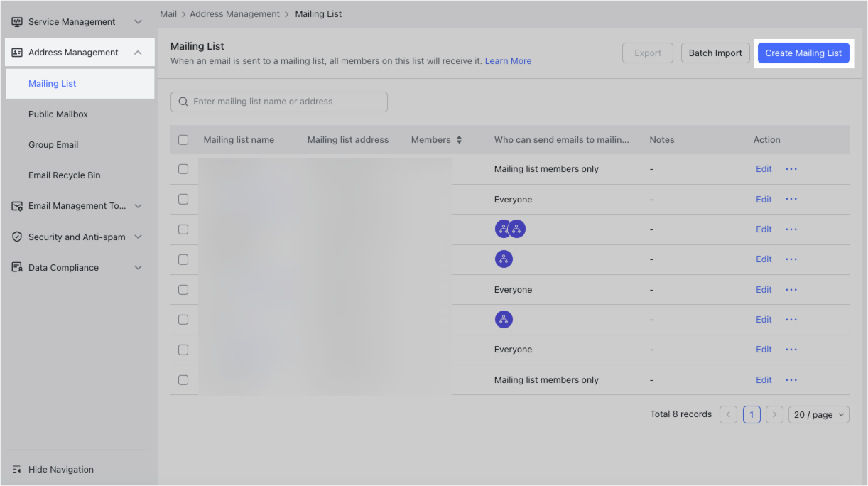Check the checkbox on the last mailing list row
Image resolution: width=868 pixels, height=486 pixels.
pyautogui.click(x=183, y=379)
